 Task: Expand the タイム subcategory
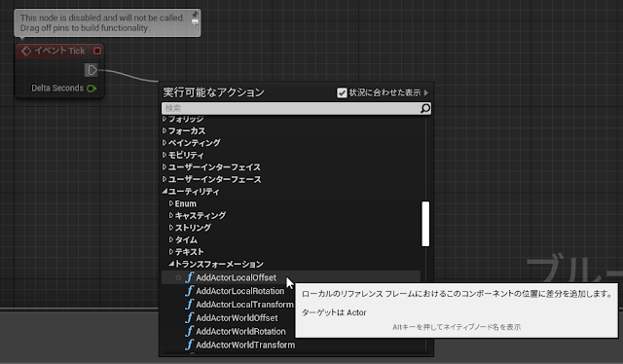click(171, 239)
